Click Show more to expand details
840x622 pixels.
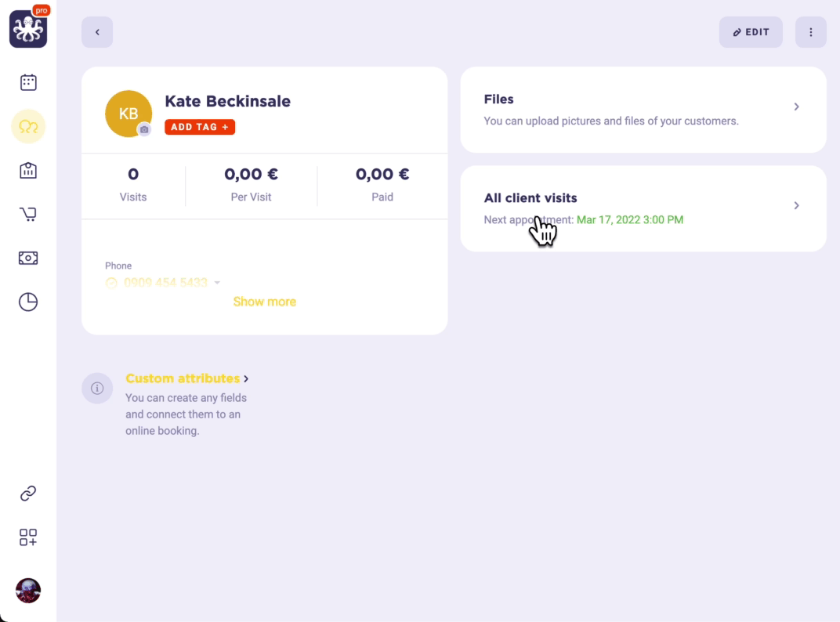pos(265,302)
